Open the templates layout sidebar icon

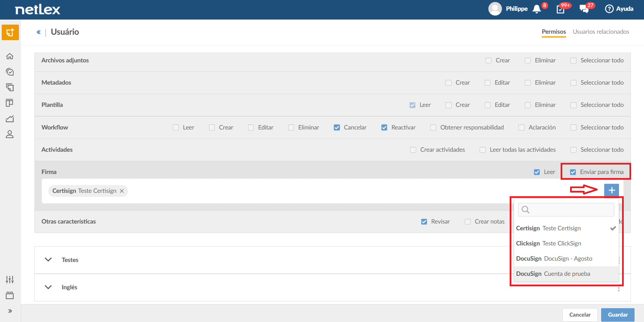[10, 103]
